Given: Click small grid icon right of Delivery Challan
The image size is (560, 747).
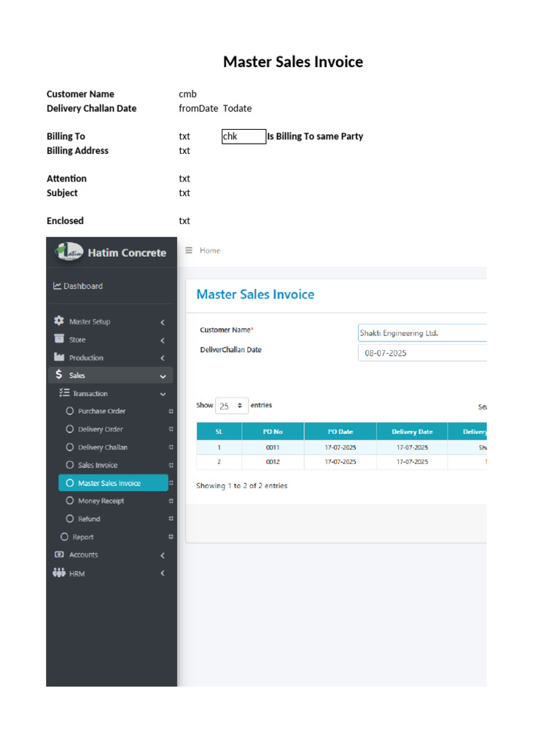Looking at the screenshot, I should point(171,447).
